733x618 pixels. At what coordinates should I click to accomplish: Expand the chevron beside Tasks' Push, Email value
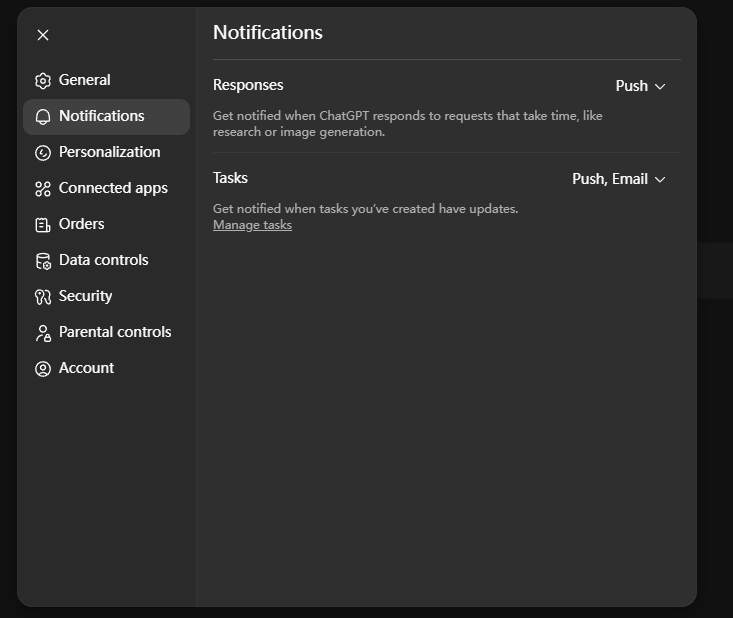tap(660, 180)
